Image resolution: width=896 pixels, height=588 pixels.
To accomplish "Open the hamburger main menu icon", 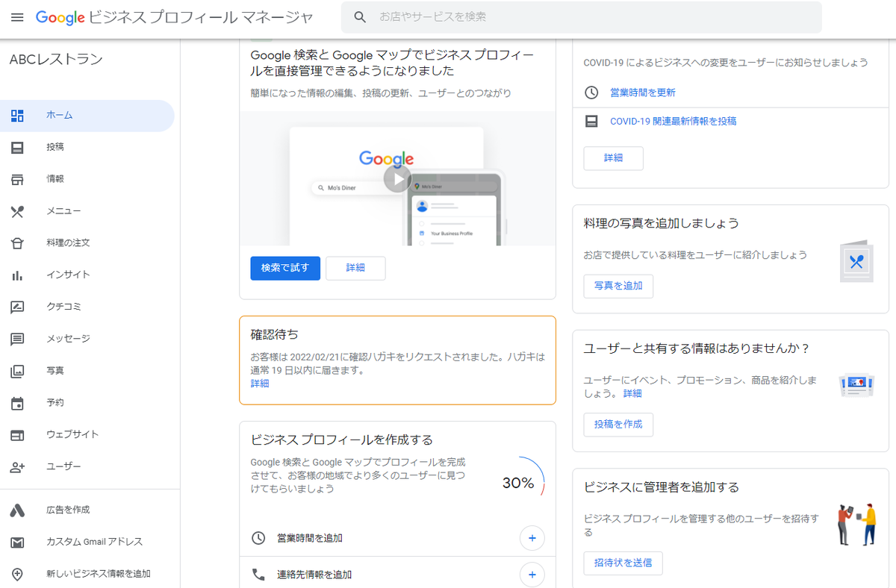I will click(x=17, y=16).
